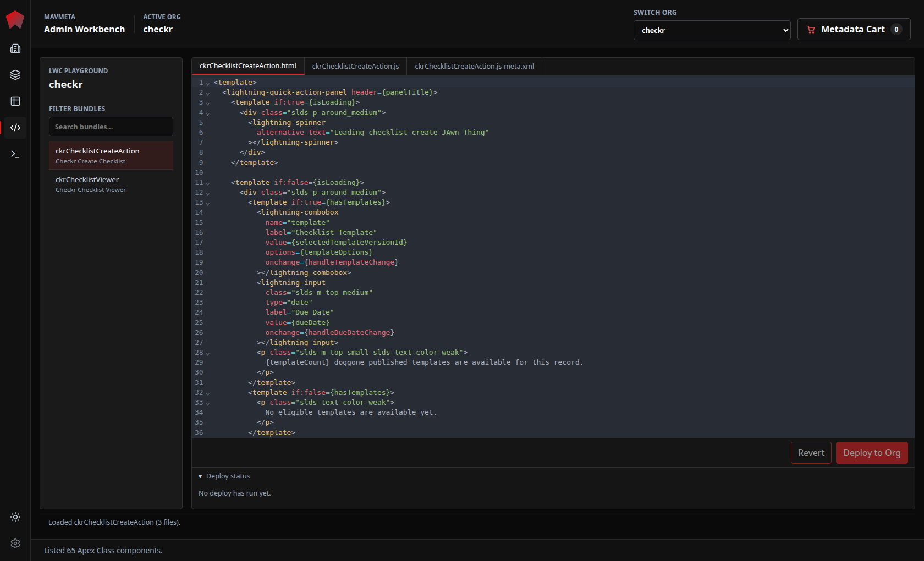
Task: Collapse code fold on line 11
Action: click(208, 183)
